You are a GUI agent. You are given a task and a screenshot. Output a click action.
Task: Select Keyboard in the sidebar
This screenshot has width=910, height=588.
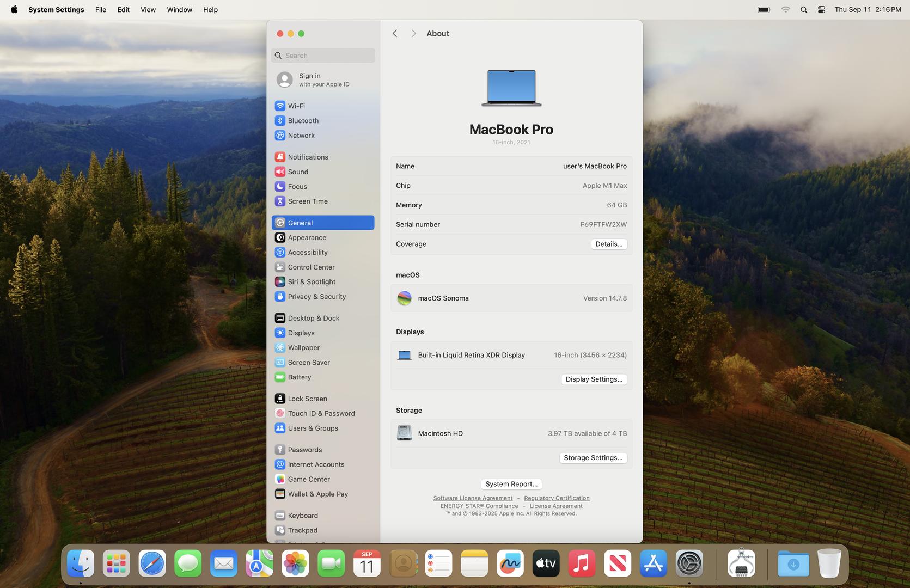[x=322, y=516]
